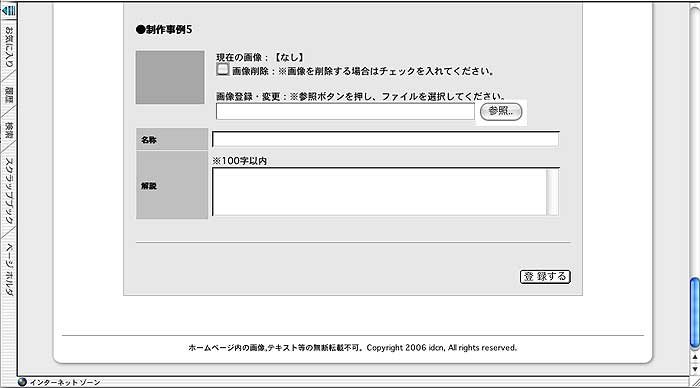Switch to the スクラップブック sidebar tab
700x388 pixels.
pos(8,191)
